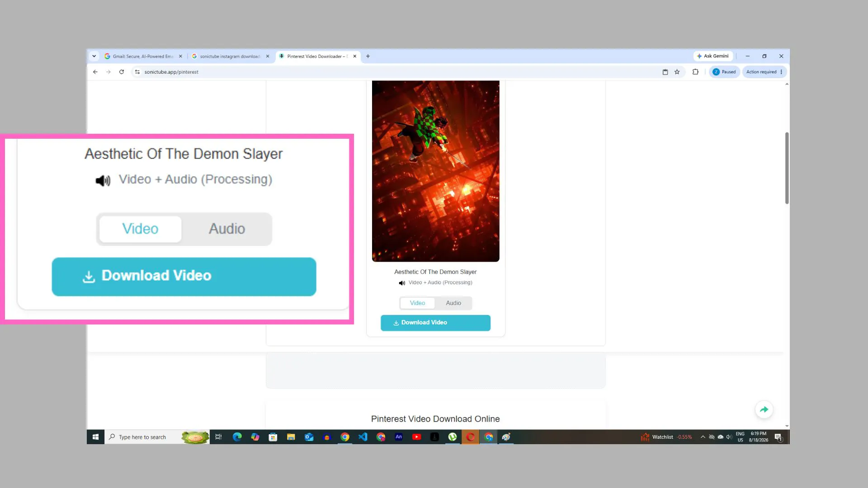This screenshot has width=868, height=488.
Task: Open the Paused profile button
Action: coord(724,72)
